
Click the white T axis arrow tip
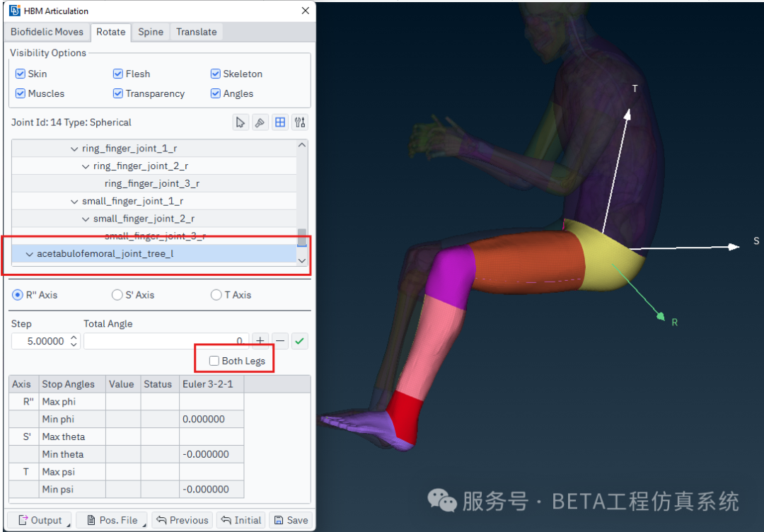click(628, 113)
